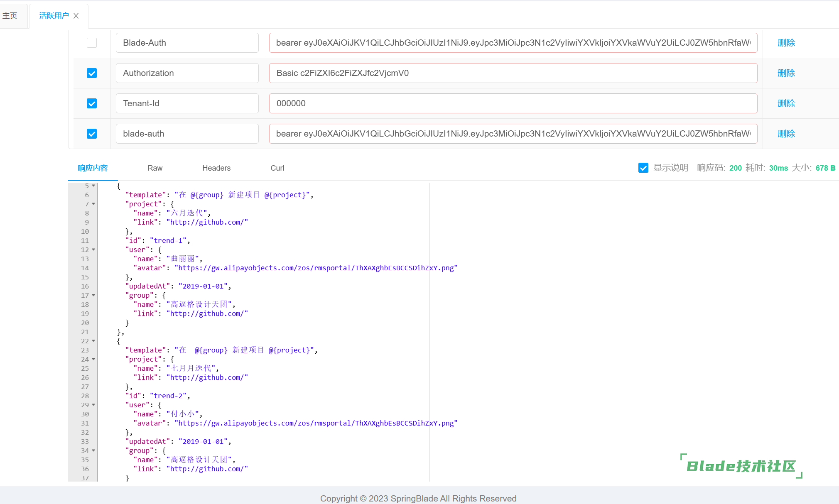Collapse the JSON object at line 5
This screenshot has width=839, height=504.
(93, 186)
